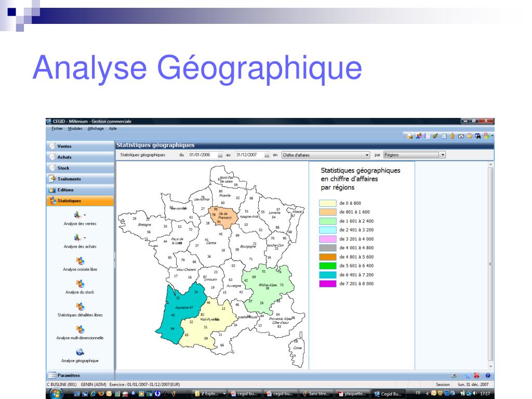
Task: Click the red cross icon in bottom bar
Action: [x=477, y=375]
